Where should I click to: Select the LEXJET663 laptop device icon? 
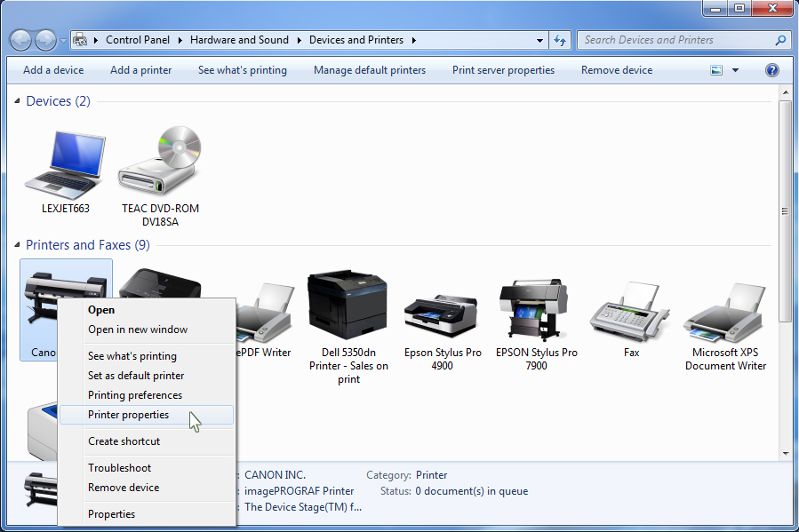click(65, 164)
